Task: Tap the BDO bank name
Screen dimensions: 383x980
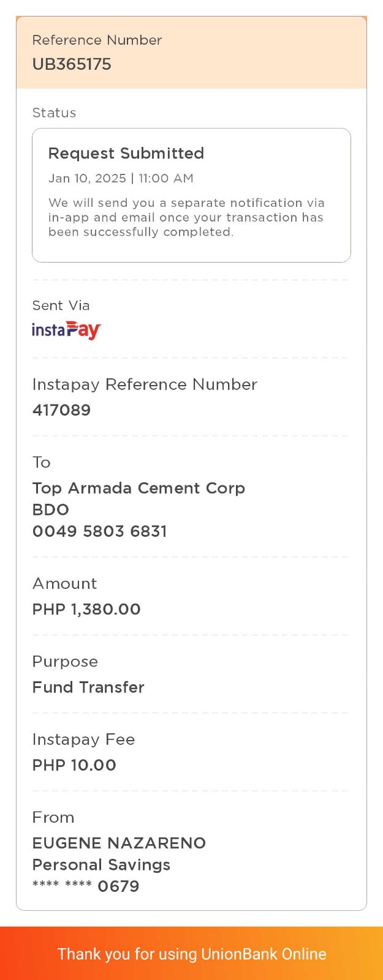Action: 51,509
